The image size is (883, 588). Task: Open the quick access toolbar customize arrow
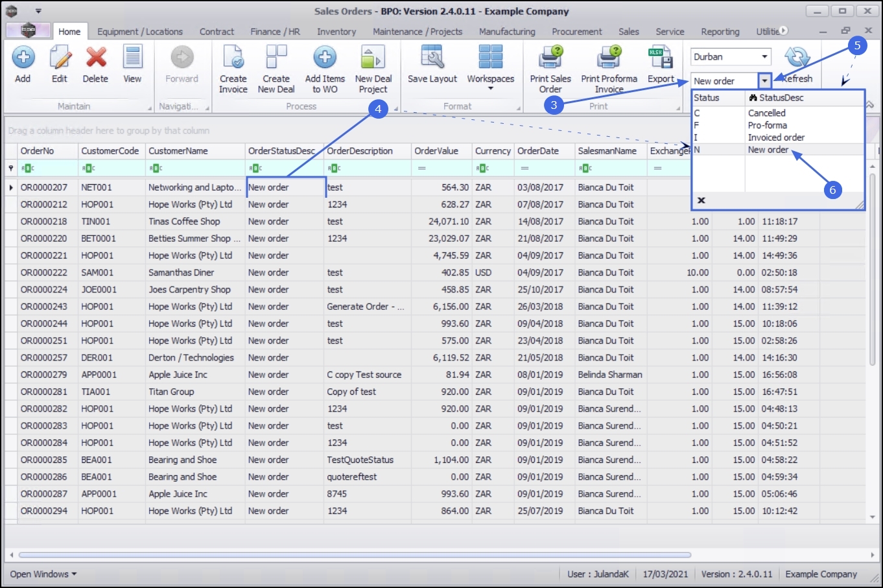pos(38,11)
